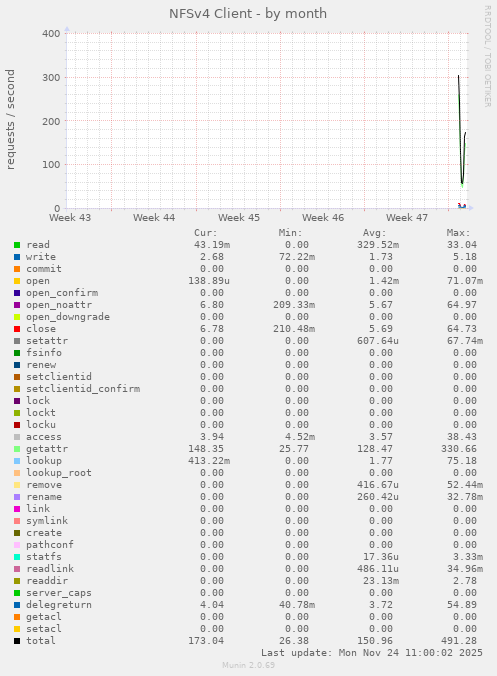
Task: Select the 'lookup_root' legend label
Action: 59,473
